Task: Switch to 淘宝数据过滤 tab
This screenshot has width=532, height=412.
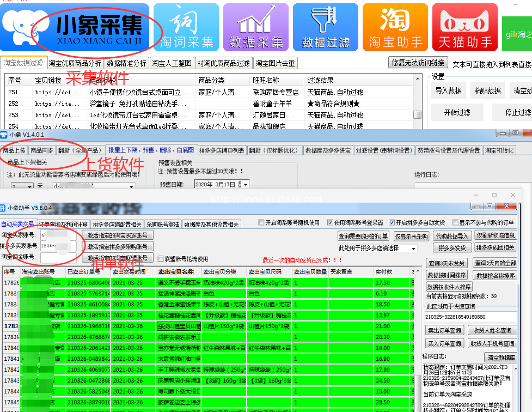Action: [x=23, y=63]
